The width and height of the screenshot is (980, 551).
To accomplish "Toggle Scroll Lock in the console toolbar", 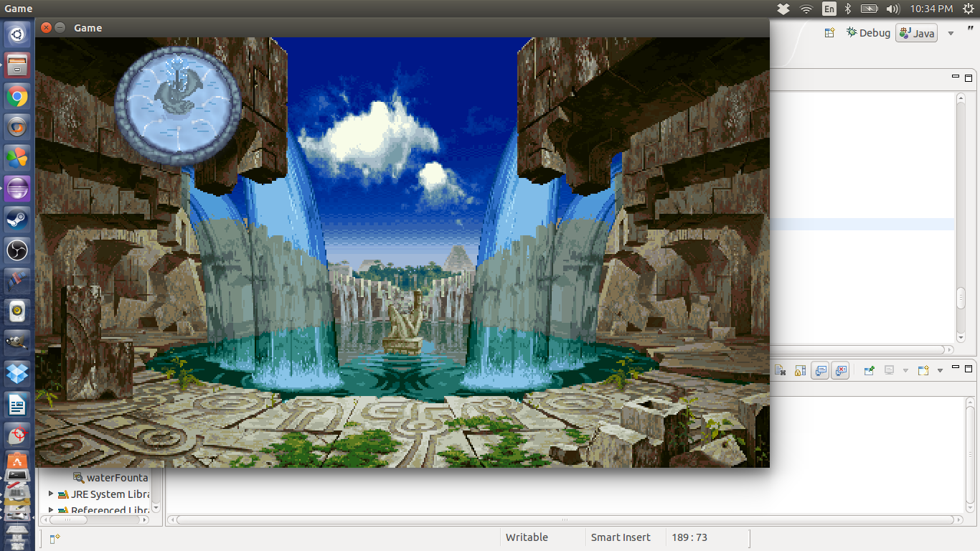I will [800, 370].
